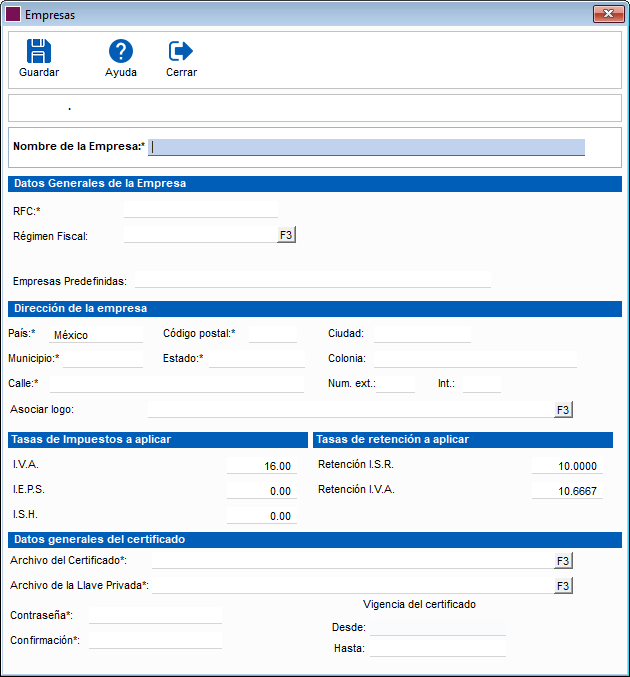This screenshot has height=677, width=630.
Task: Focus the Nombre de la Empresa field
Action: click(x=367, y=147)
